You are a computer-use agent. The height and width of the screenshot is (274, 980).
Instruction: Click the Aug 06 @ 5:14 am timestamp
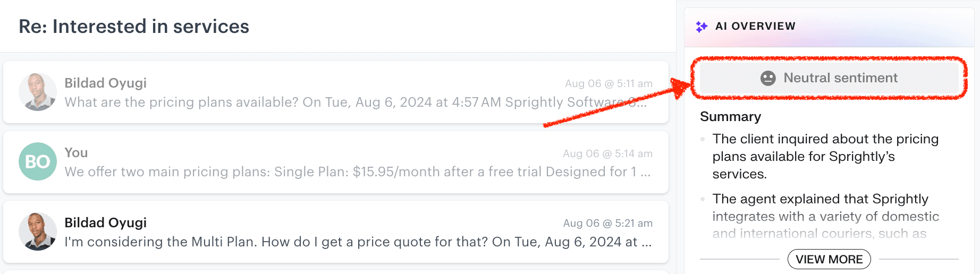(607, 153)
